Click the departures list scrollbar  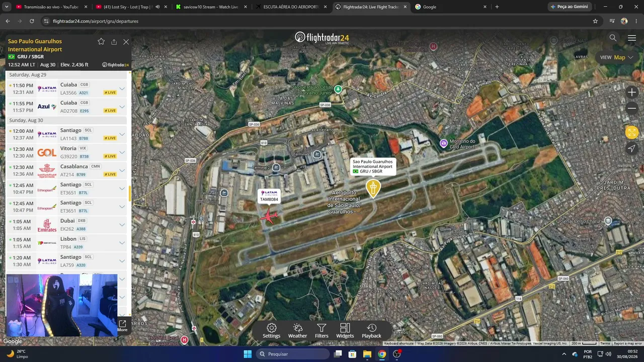(x=130, y=194)
